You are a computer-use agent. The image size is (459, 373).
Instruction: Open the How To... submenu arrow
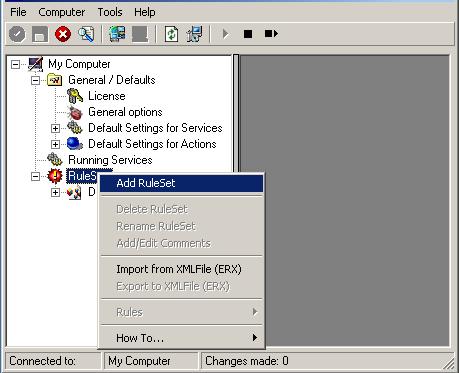point(255,337)
